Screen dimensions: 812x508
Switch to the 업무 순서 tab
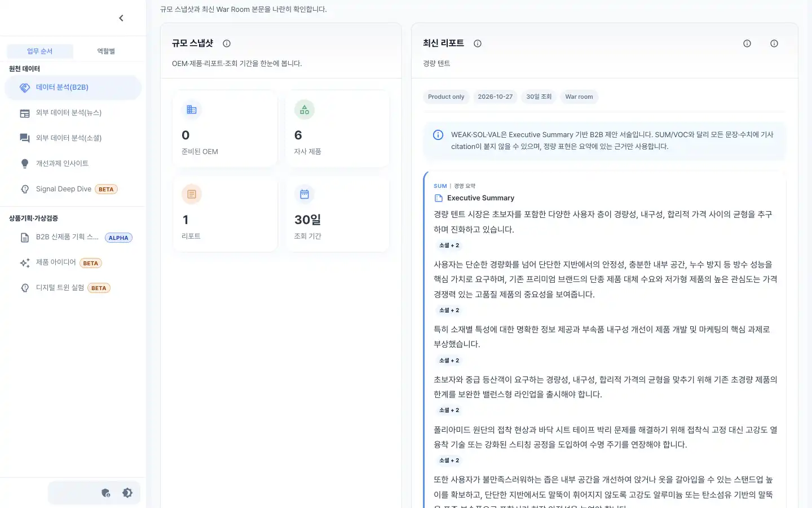[x=40, y=51]
